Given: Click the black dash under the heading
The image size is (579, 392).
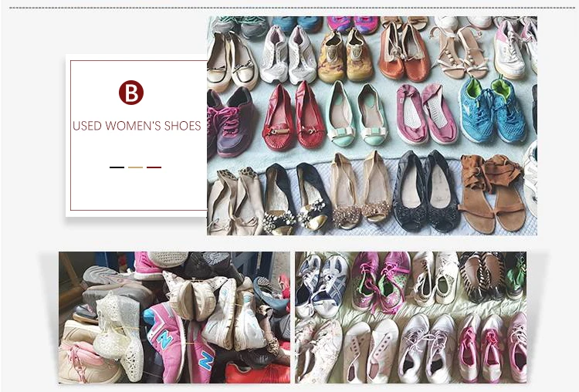Looking at the screenshot, I should 117,167.
